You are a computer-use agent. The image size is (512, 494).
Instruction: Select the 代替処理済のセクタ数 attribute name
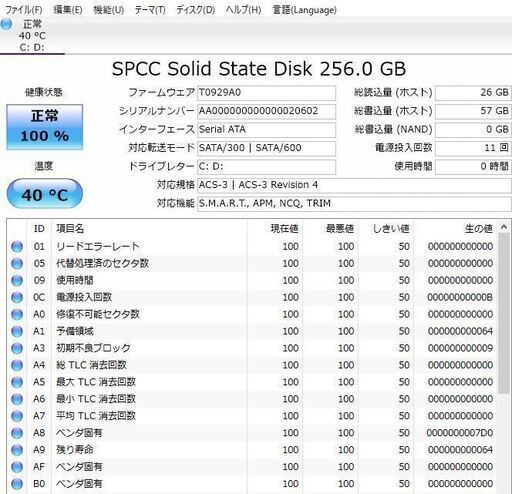click(x=102, y=264)
